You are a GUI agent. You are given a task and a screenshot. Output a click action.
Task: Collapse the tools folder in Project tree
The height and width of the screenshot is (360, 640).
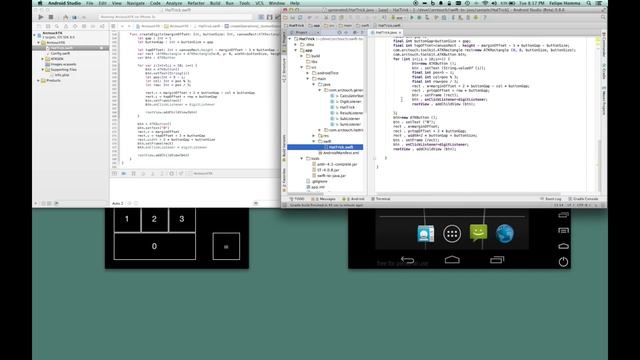[302, 158]
